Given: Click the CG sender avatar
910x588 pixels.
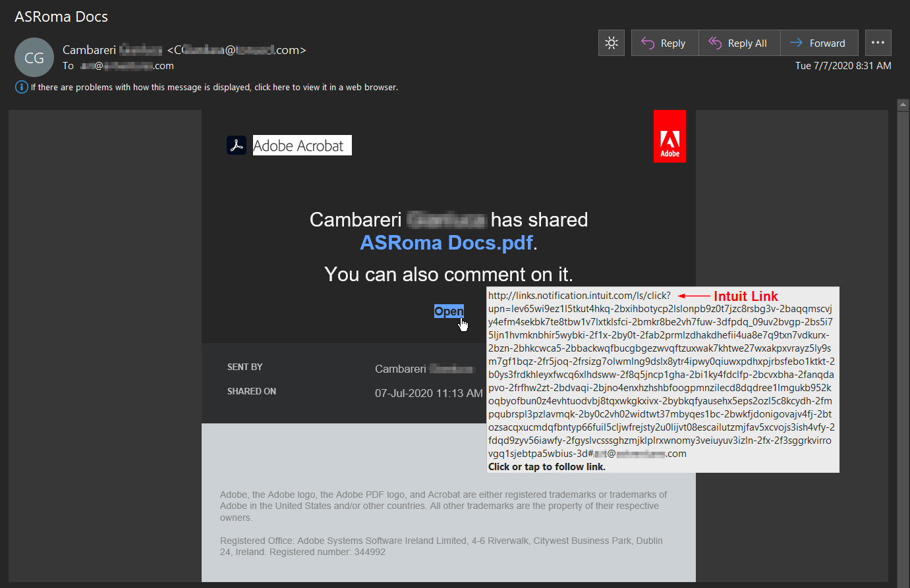Looking at the screenshot, I should click(34, 57).
